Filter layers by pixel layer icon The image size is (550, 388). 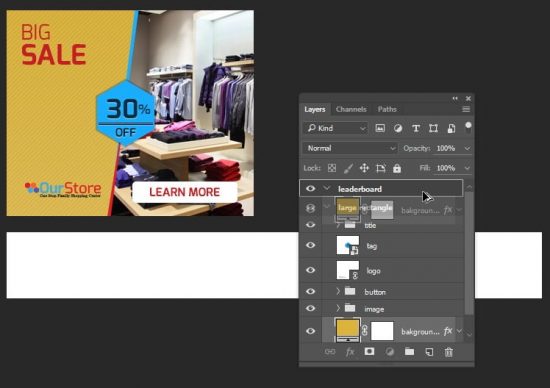pos(380,128)
